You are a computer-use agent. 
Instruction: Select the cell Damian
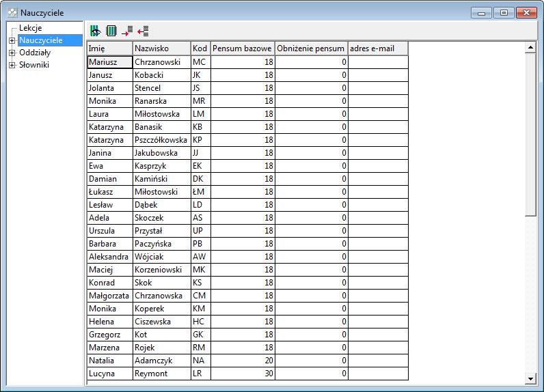click(109, 179)
